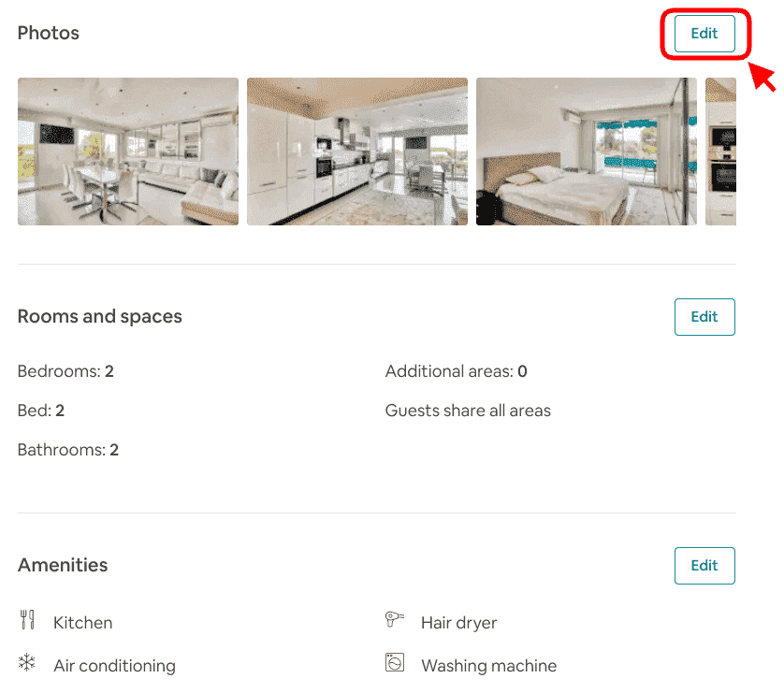Screen dimensions: 784x693
Task: Click the Photos section heading
Action: click(x=48, y=33)
